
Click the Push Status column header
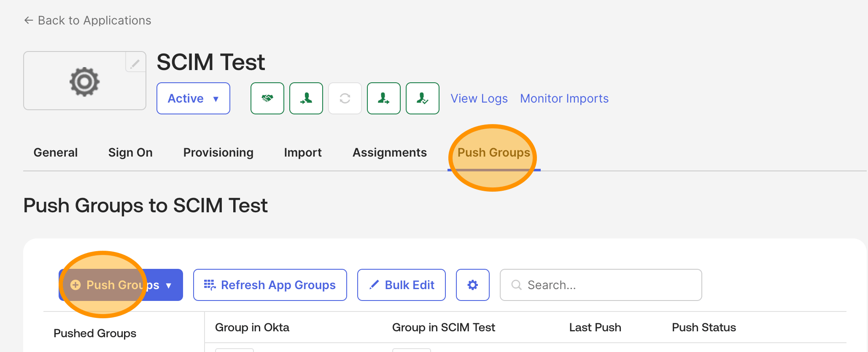pos(704,328)
